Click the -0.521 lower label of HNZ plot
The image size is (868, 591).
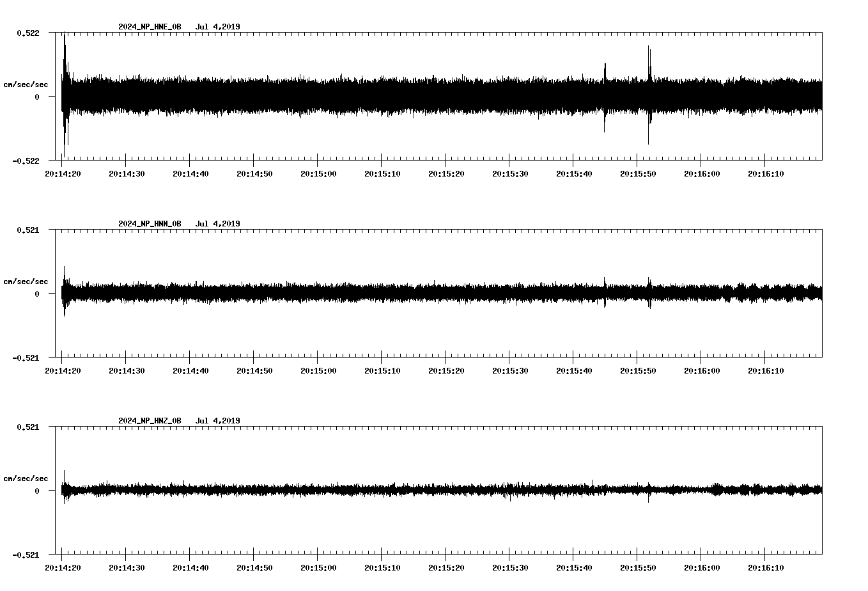click(x=26, y=555)
